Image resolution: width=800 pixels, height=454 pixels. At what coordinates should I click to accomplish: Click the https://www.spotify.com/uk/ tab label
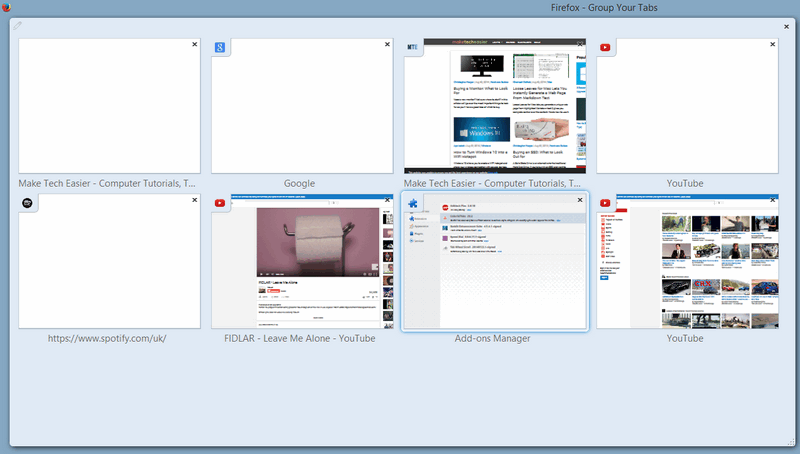109,338
